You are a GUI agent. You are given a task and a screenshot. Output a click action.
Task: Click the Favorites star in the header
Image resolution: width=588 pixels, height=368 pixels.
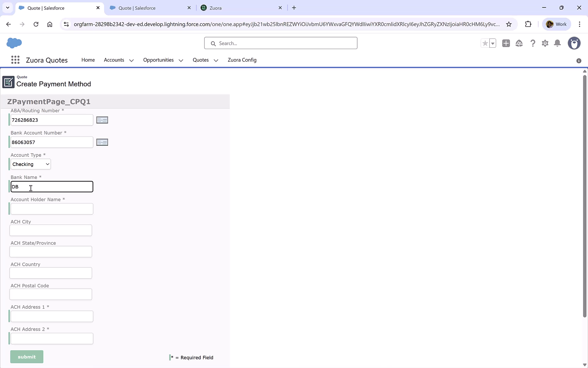pos(485,43)
